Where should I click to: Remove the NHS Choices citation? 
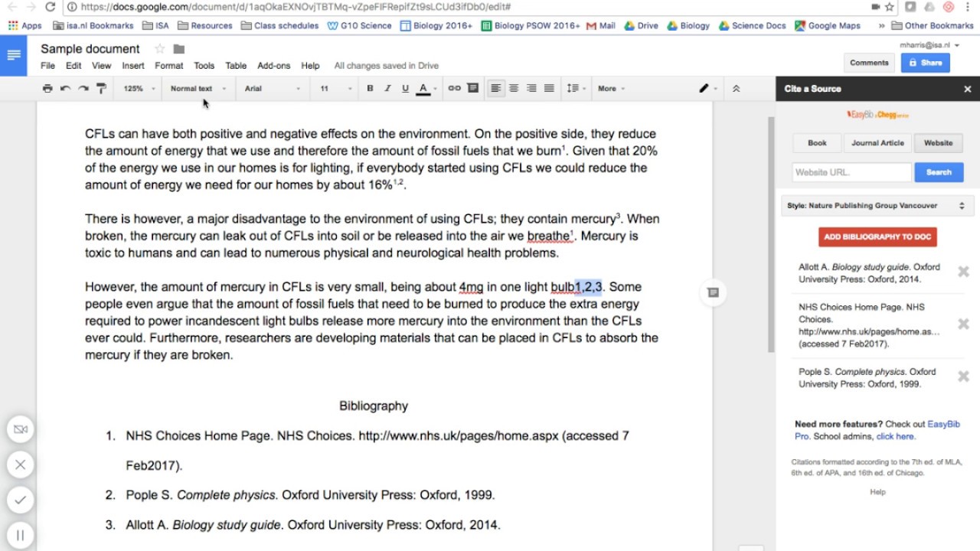click(964, 324)
